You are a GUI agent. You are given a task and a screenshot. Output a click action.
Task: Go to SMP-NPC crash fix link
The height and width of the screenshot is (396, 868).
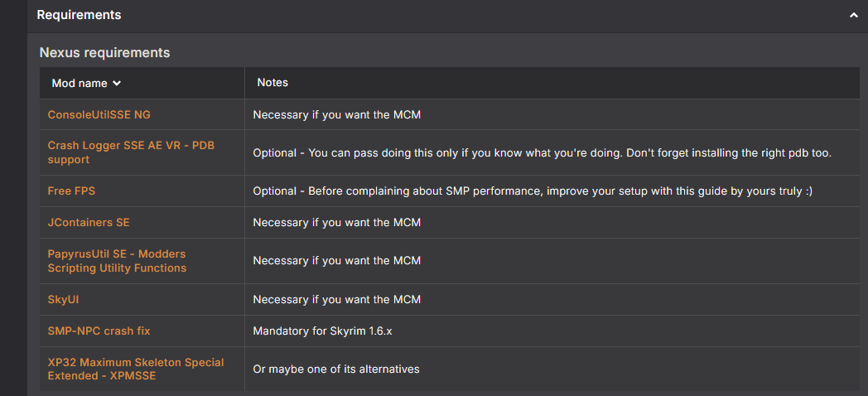(x=99, y=331)
